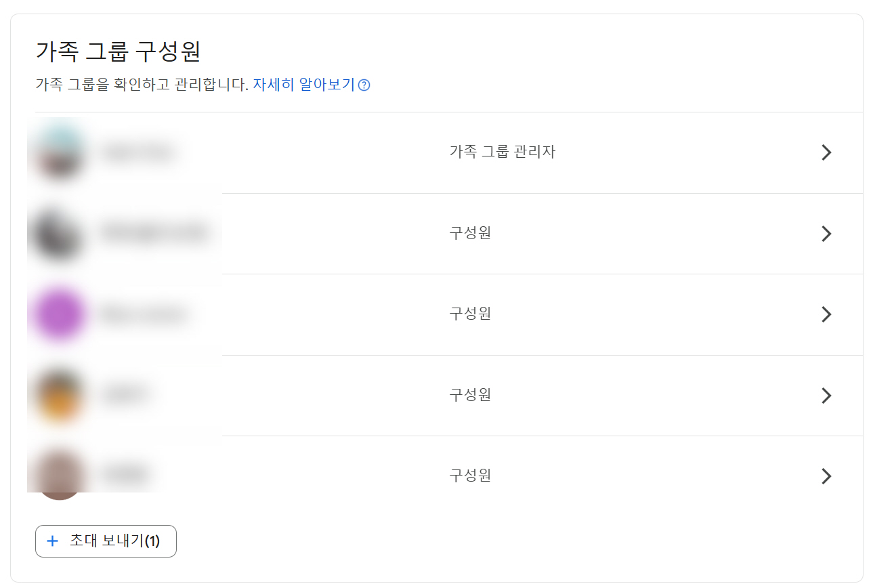The height and width of the screenshot is (588, 873).
Task: Click the blurred name beside the purple avatar
Action: tap(143, 314)
